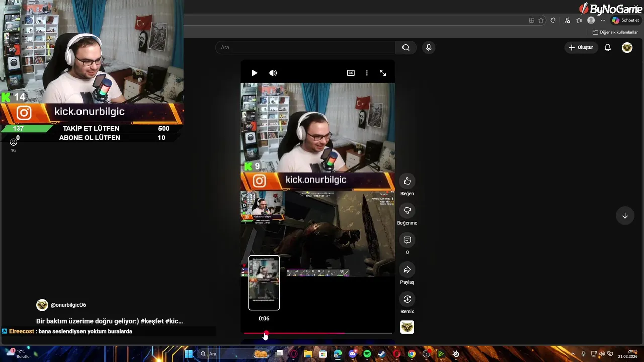
Task: Open browser extensions puzzle icon
Action: (x=553, y=20)
